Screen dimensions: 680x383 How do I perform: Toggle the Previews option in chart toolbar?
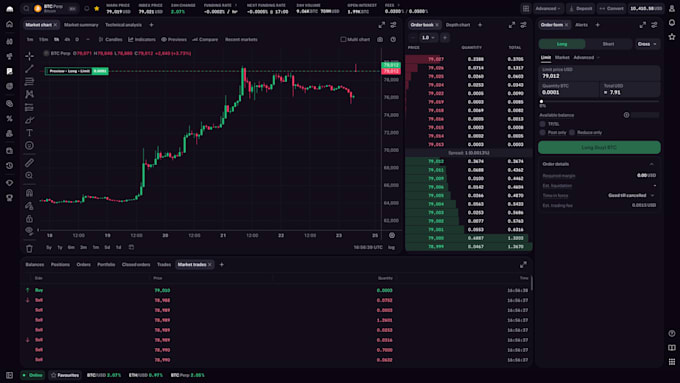[174, 39]
